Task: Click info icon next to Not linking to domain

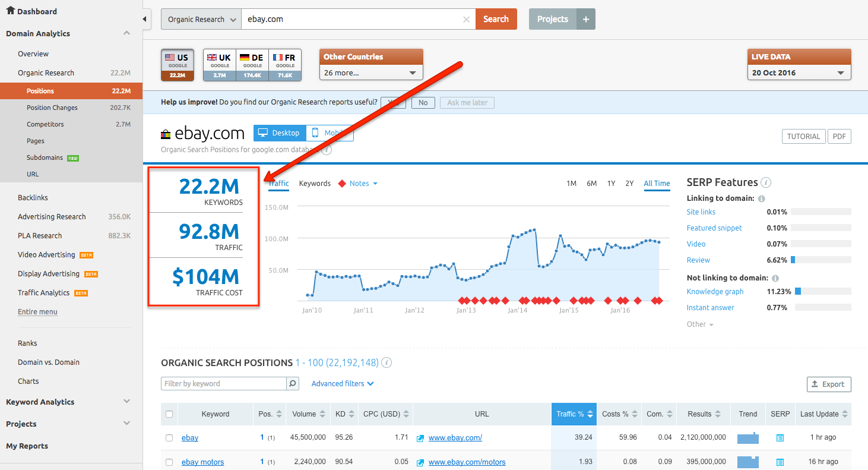Action: click(x=776, y=278)
